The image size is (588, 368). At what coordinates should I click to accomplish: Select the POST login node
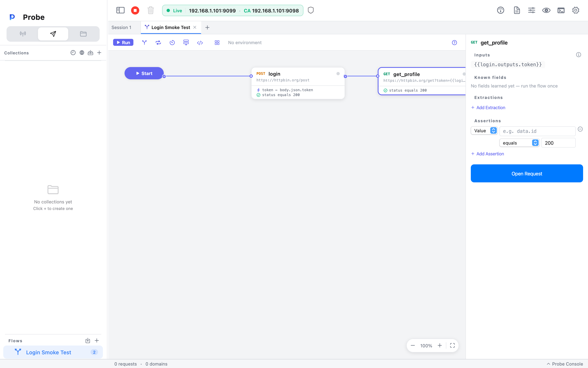tap(298, 83)
